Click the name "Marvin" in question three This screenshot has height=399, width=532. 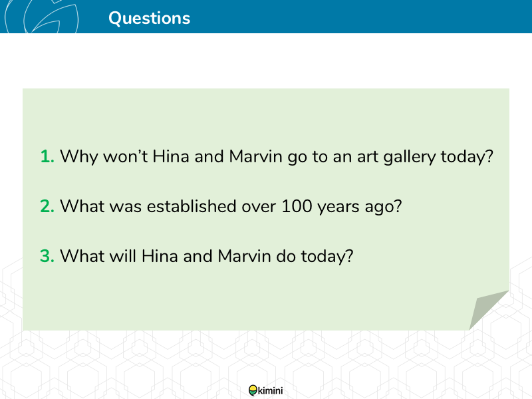244,256
